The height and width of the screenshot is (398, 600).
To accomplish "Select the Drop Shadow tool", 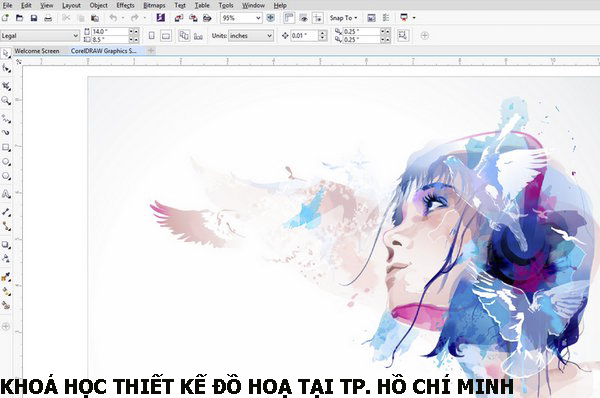I will (6, 245).
